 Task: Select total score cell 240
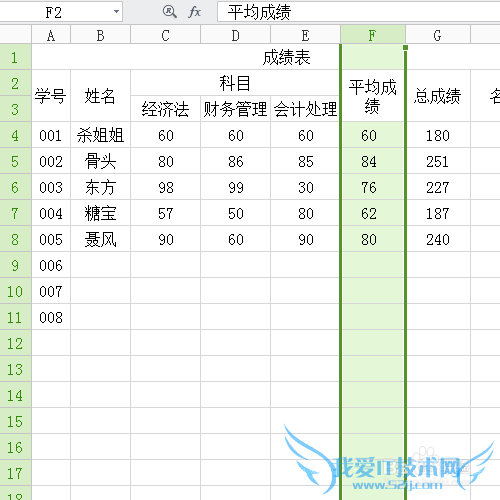click(x=438, y=239)
